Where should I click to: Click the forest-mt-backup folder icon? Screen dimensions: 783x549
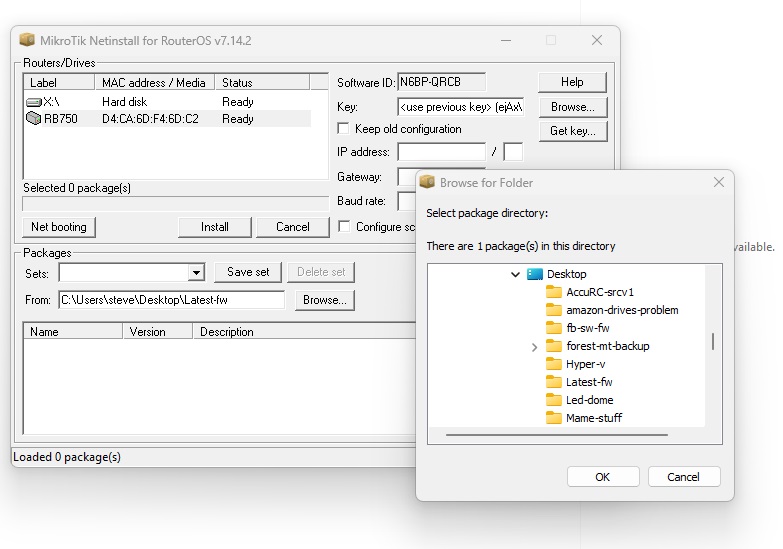554,346
